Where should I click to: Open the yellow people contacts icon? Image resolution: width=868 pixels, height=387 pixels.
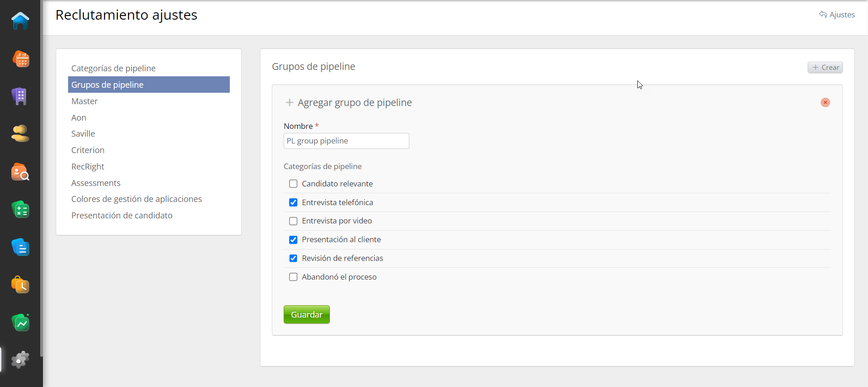click(20, 134)
